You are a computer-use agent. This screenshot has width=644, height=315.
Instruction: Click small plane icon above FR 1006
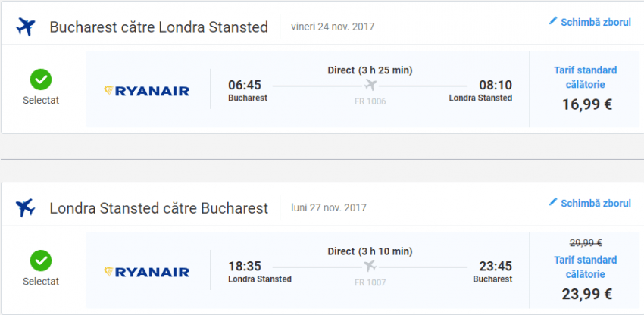[x=370, y=85]
